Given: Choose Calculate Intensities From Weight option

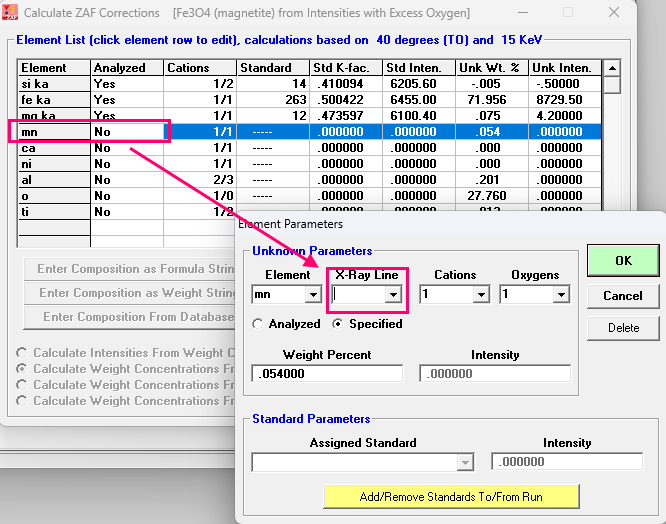Looking at the screenshot, I should 20,353.
